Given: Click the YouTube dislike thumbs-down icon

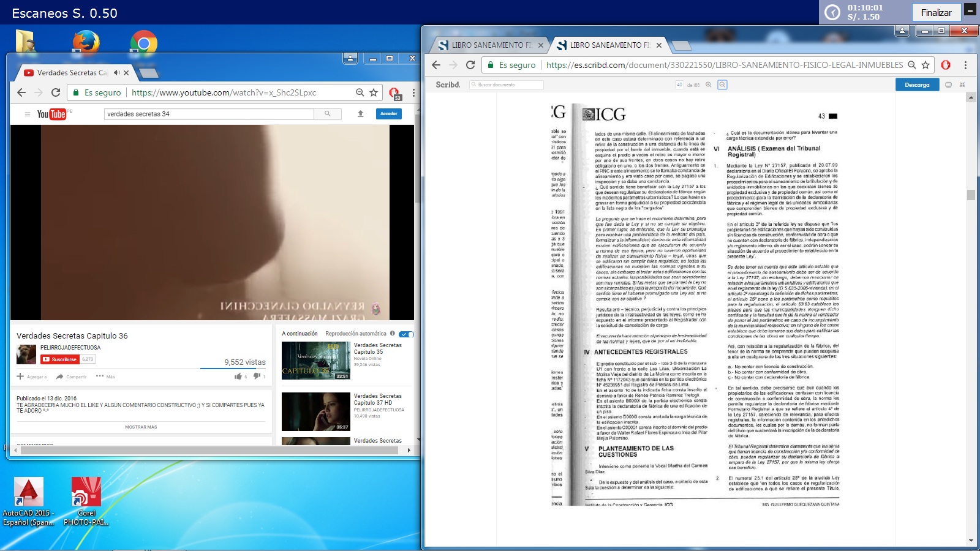Looking at the screenshot, I should point(257,377).
